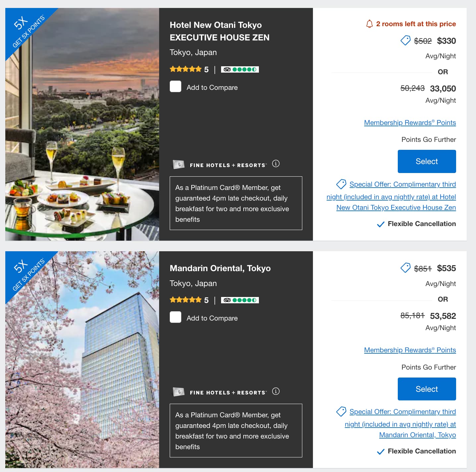The height and width of the screenshot is (472, 476).
Task: Open Hotel New Otani Tokyo terrace photo
Action: coord(82,133)
